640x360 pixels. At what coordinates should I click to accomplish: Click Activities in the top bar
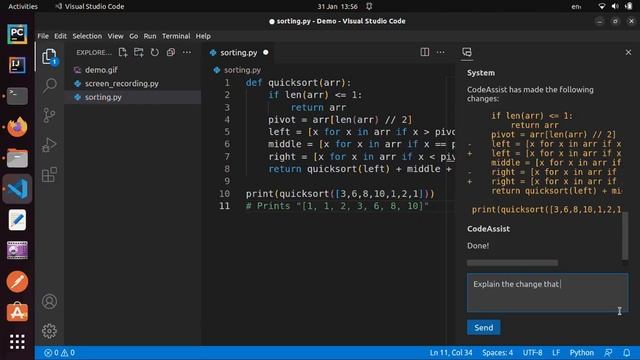[23, 7]
